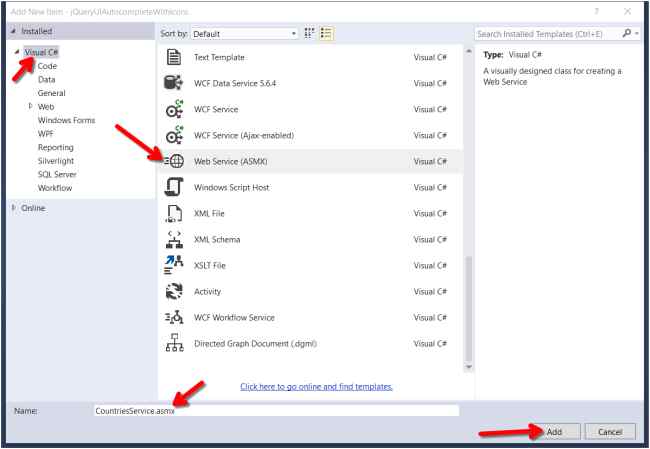650x449 pixels.
Task: Collapse the Installed section
Action: point(14,31)
